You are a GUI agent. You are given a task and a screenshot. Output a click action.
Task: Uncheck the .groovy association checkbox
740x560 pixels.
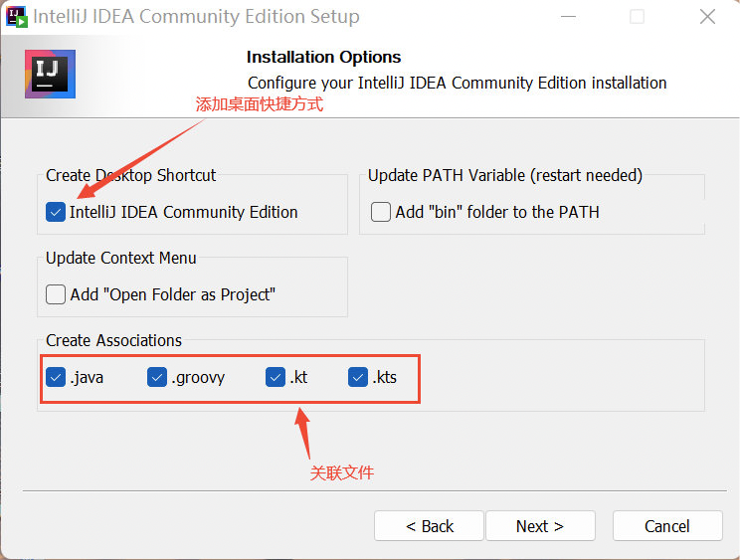(x=157, y=377)
